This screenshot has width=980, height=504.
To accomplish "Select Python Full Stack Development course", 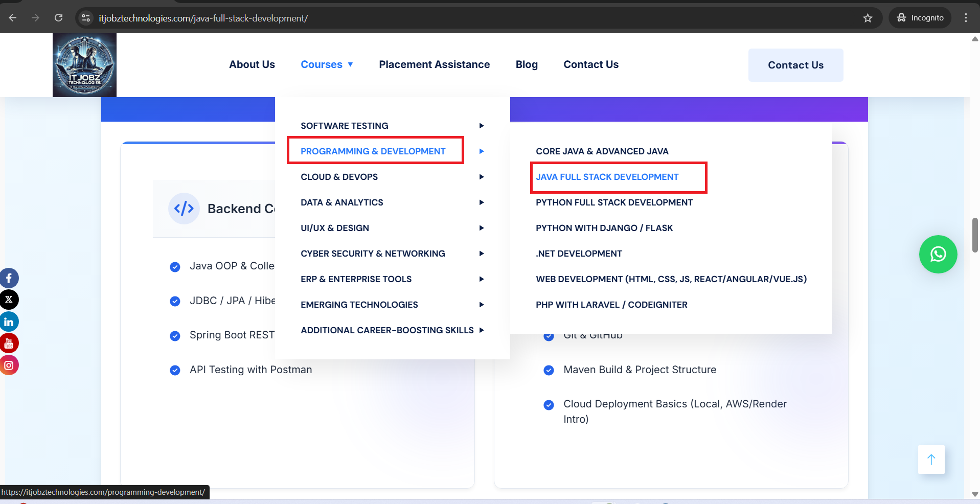I will click(x=614, y=202).
